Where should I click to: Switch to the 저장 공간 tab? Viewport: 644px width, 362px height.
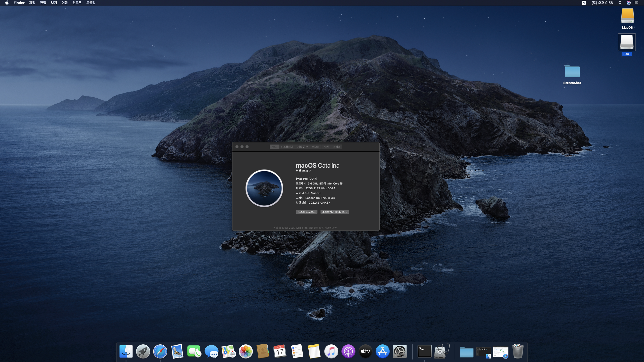(302, 147)
